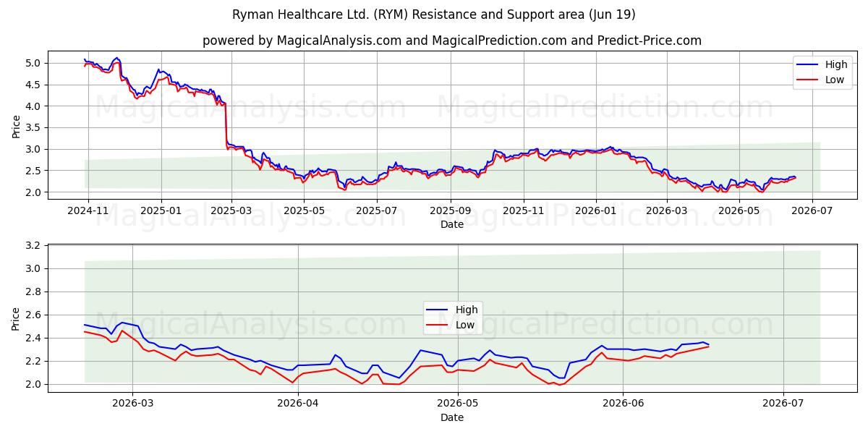The image size is (868, 434).
Task: Click the '2024-11' date label in the top chart
Action: (x=88, y=211)
